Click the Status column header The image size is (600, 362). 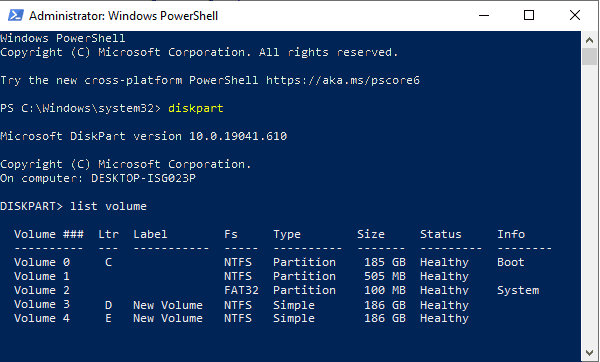point(441,234)
